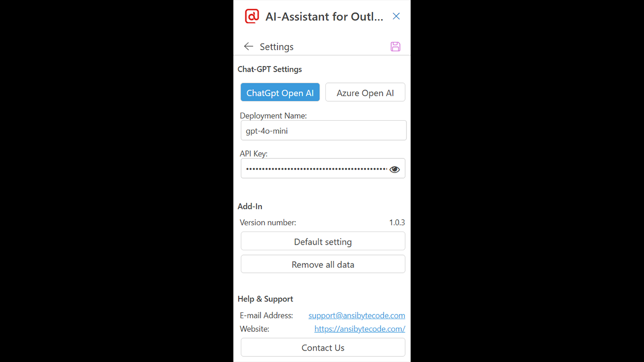Click inside the masked API Key field
This screenshot has height=362, width=644.
[x=315, y=168]
